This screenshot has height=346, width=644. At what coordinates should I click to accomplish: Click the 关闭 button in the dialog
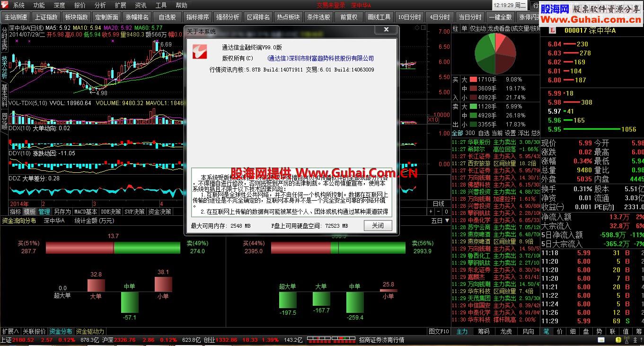(x=378, y=225)
